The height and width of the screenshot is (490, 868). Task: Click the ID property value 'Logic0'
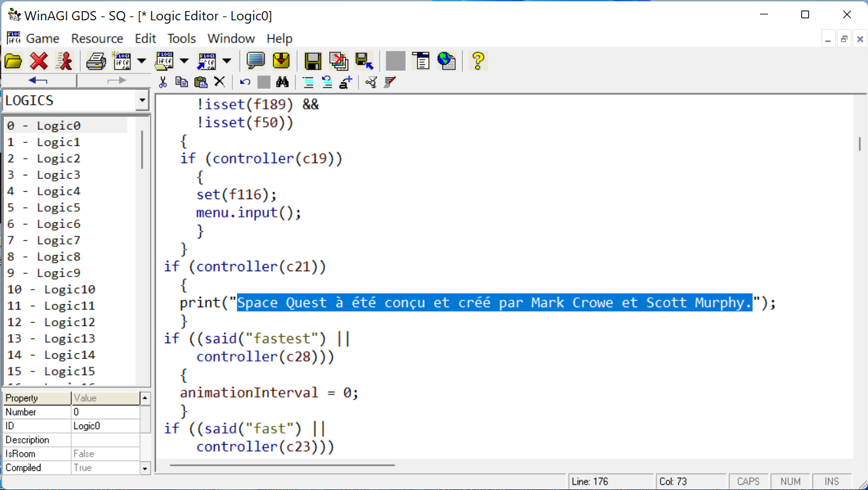pos(105,426)
